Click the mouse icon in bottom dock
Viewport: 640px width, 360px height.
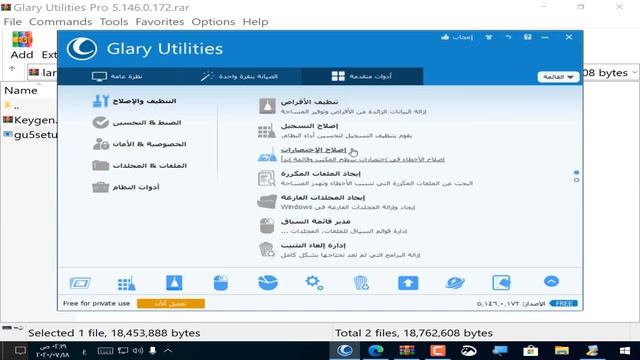tap(221, 283)
